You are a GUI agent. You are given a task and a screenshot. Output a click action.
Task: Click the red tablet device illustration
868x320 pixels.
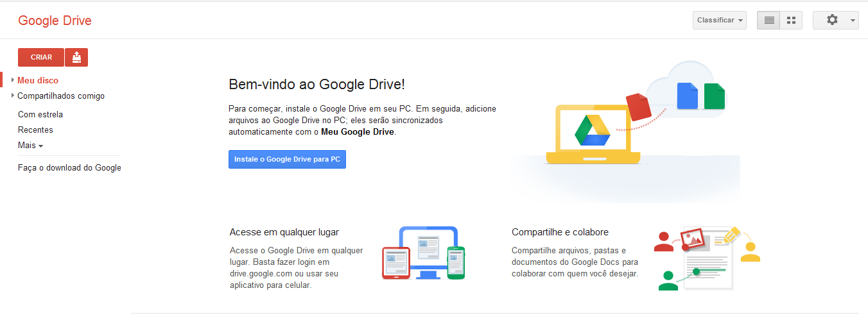(x=395, y=263)
